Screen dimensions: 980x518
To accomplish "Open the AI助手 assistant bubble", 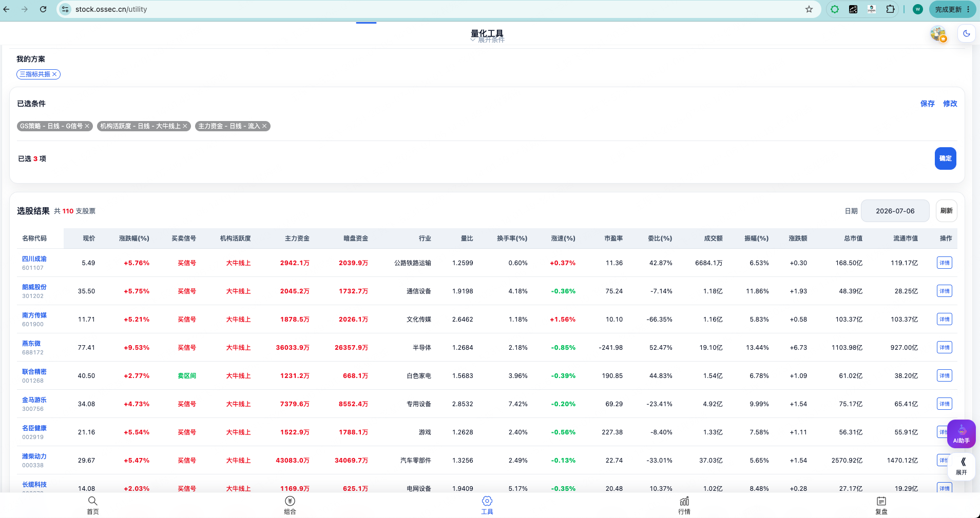I will tap(961, 434).
